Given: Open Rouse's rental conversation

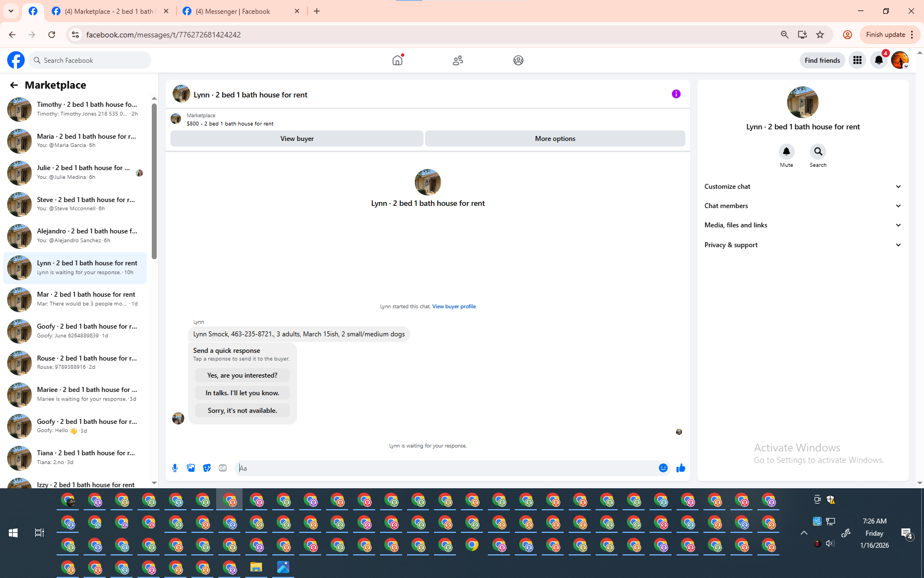Looking at the screenshot, I should (75, 363).
